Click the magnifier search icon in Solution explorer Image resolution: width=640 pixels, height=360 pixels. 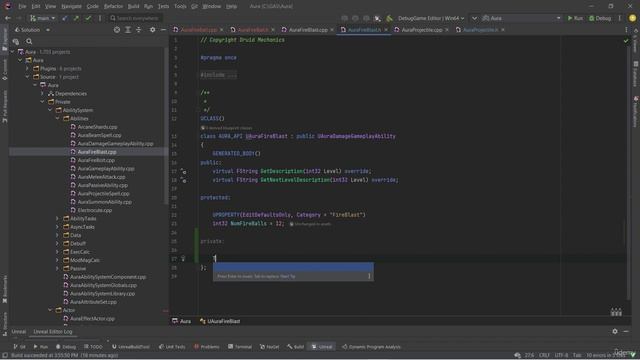point(29,41)
